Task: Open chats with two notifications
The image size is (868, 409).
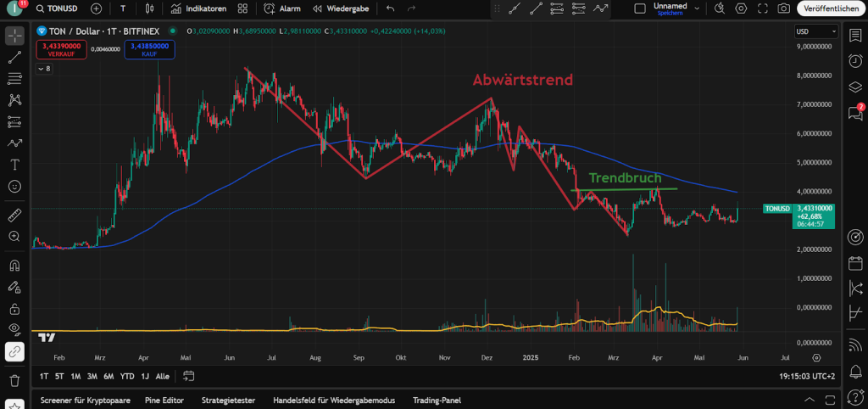Action: tap(855, 113)
